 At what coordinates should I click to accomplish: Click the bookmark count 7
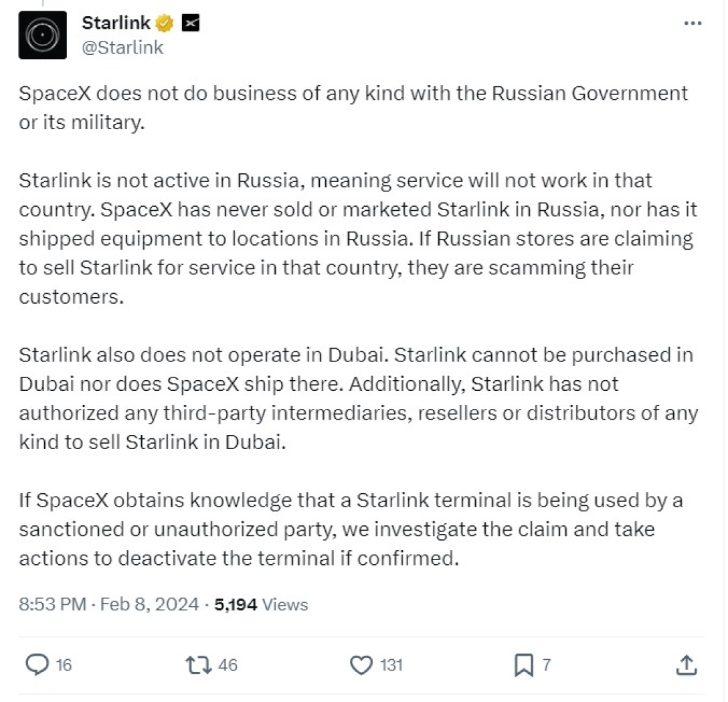[x=546, y=665]
